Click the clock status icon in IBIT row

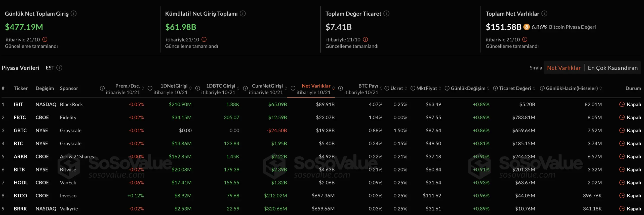(x=622, y=104)
